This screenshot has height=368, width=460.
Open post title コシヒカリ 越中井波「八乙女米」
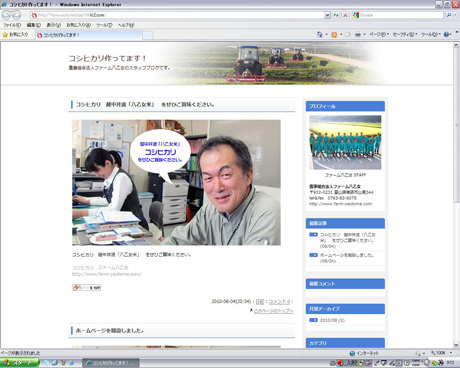tap(145, 104)
